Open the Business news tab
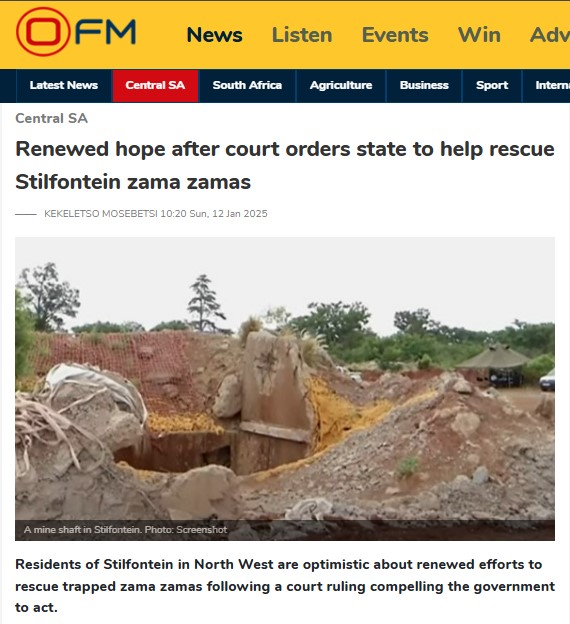The height and width of the screenshot is (624, 570). click(x=424, y=86)
